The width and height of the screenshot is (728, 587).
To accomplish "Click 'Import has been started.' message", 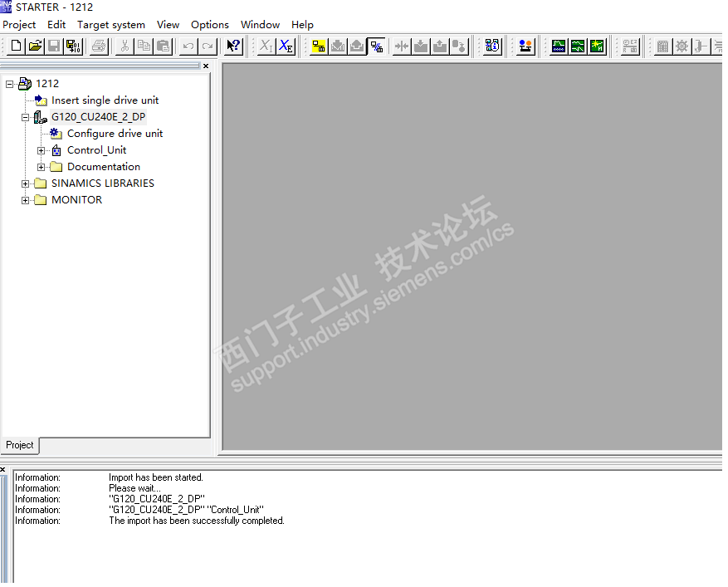I will click(x=156, y=477).
